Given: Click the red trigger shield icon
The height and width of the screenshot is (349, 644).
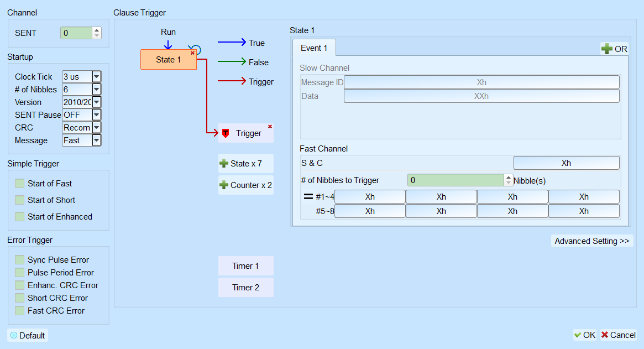Looking at the screenshot, I should point(226,133).
